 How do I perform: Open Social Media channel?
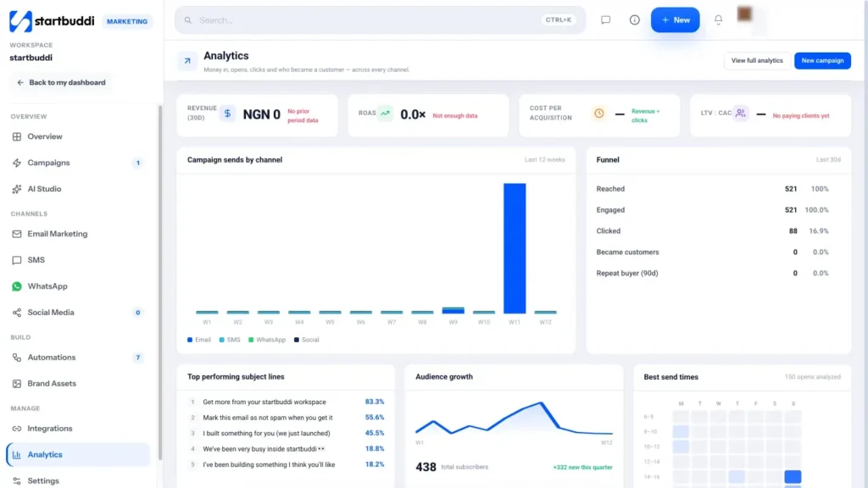point(78,312)
